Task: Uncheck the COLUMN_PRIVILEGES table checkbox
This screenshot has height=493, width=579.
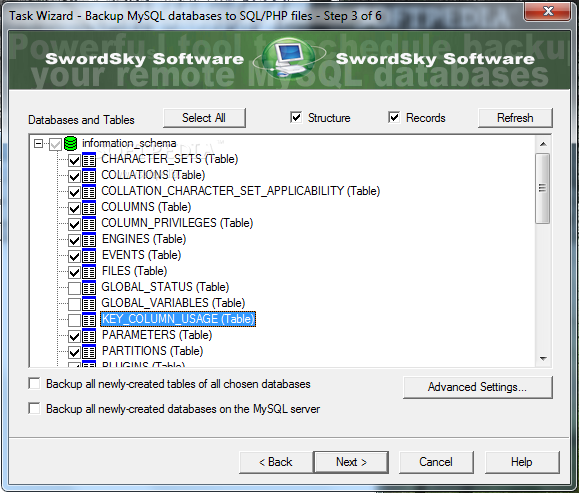Action: [x=74, y=224]
